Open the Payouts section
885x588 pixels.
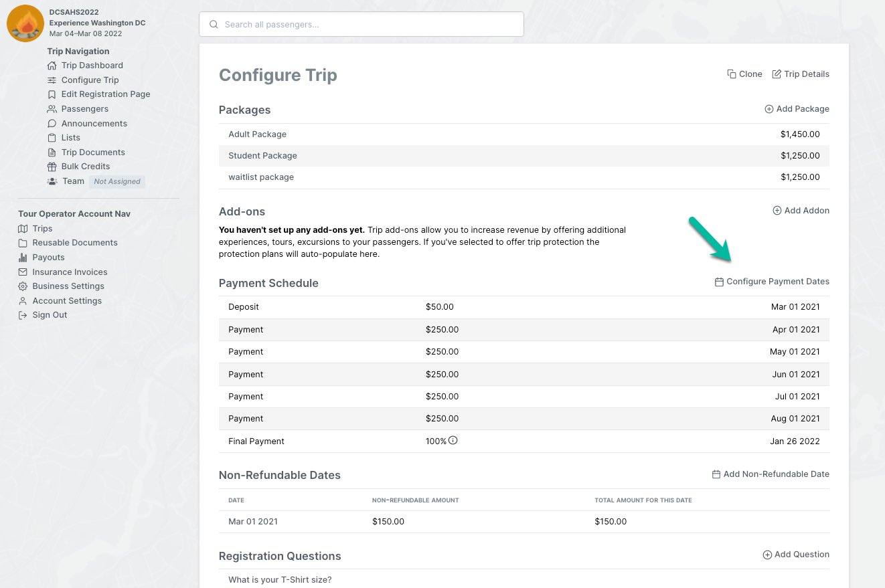(x=48, y=258)
